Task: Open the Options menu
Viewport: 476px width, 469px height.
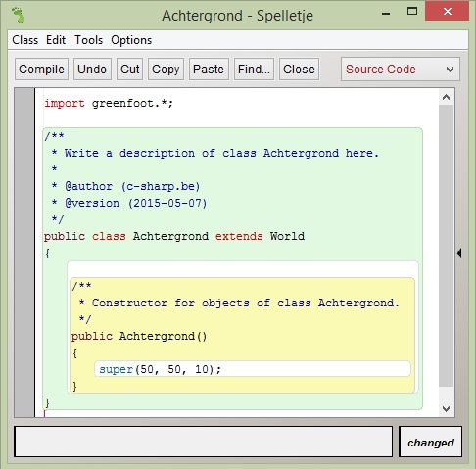Action: point(131,40)
